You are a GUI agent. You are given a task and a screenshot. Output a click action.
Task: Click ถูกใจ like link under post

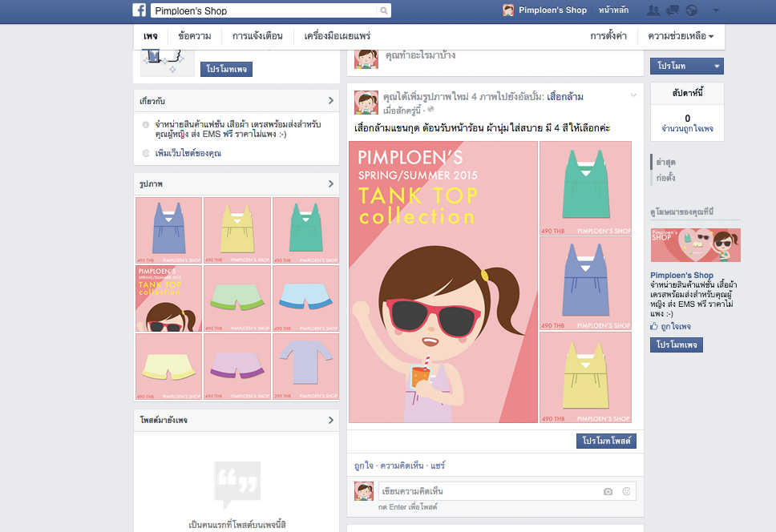coord(364,465)
